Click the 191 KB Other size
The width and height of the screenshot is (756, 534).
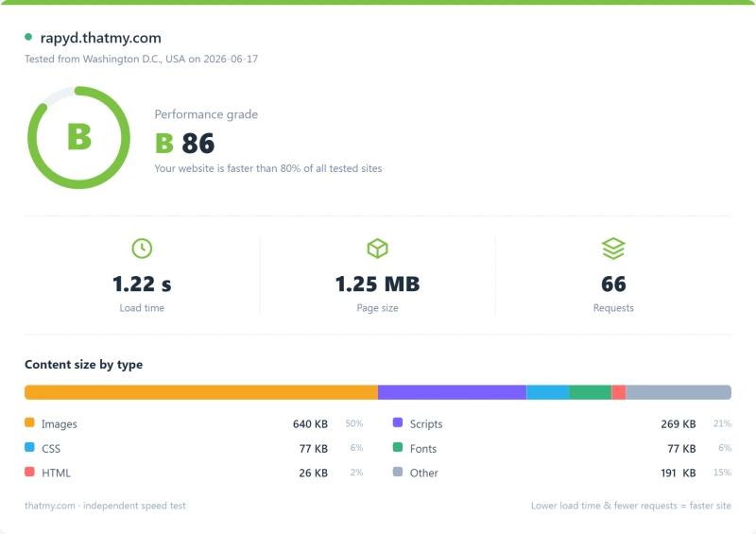pyautogui.click(x=679, y=473)
